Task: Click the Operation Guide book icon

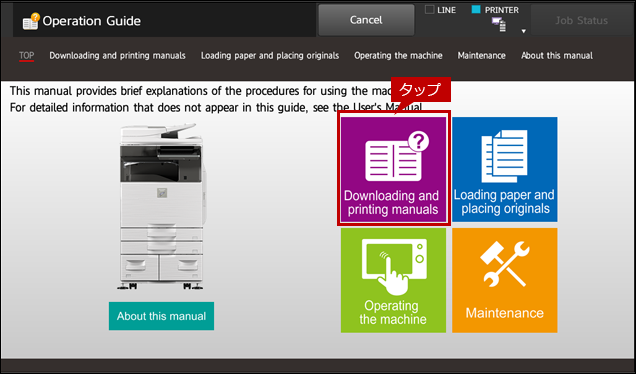Action: (31, 21)
